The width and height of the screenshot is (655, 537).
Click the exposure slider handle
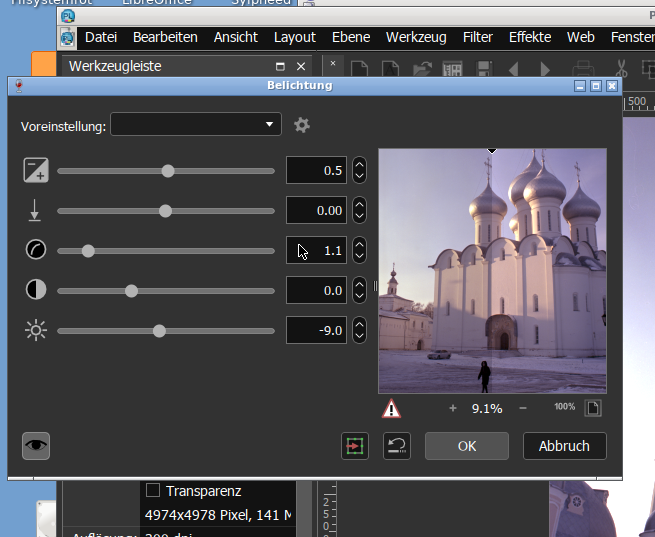pos(168,171)
